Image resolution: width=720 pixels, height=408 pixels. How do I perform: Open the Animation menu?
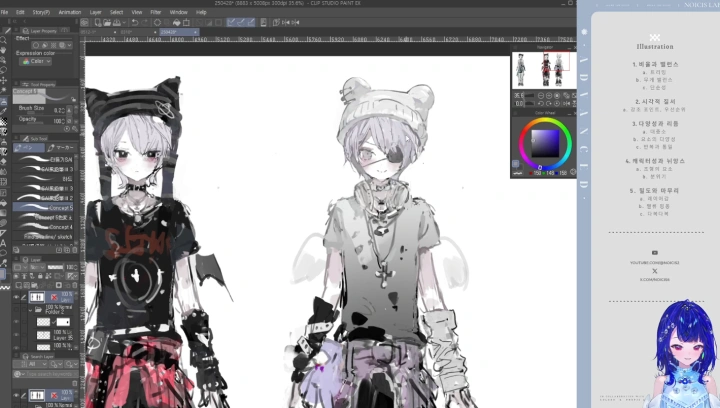(70, 12)
